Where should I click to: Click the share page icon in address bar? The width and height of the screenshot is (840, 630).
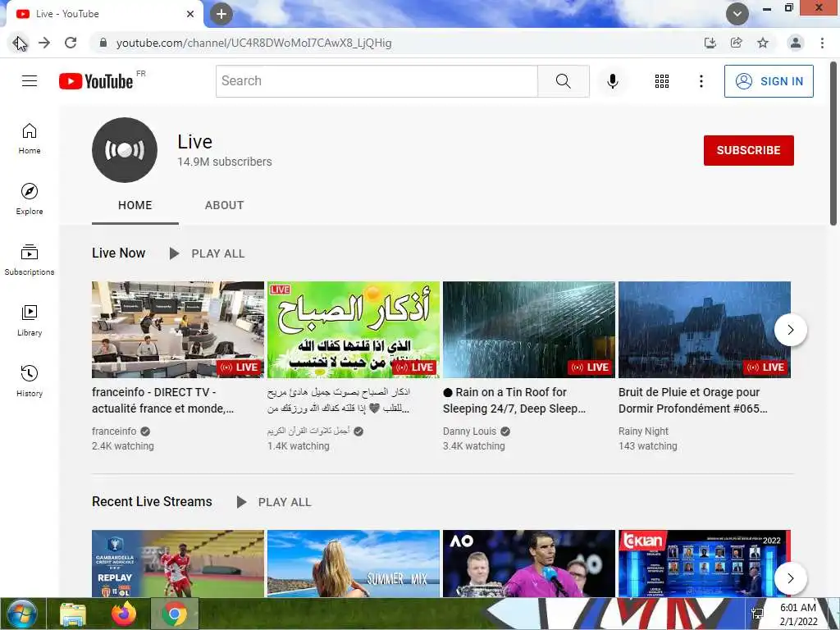point(737,43)
